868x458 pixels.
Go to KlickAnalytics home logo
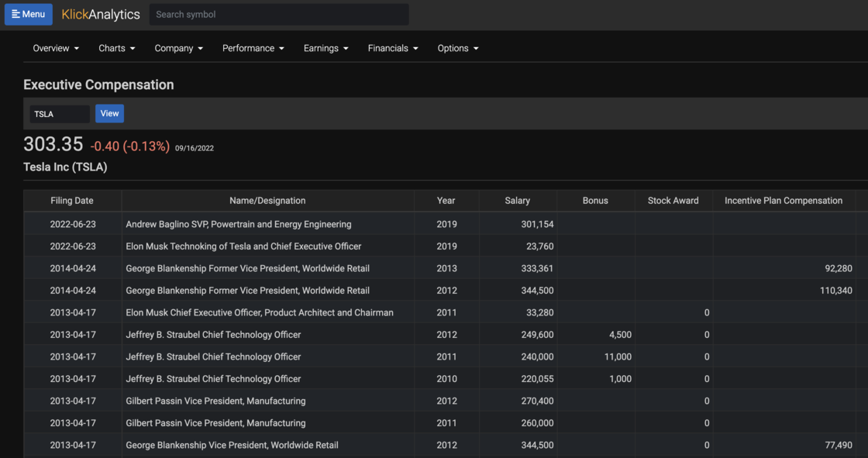tap(101, 15)
